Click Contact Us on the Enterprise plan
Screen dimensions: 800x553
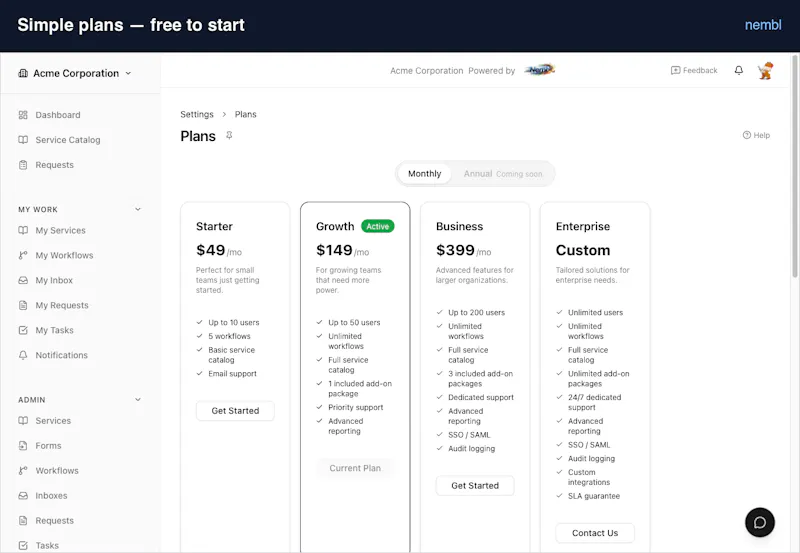tap(595, 533)
